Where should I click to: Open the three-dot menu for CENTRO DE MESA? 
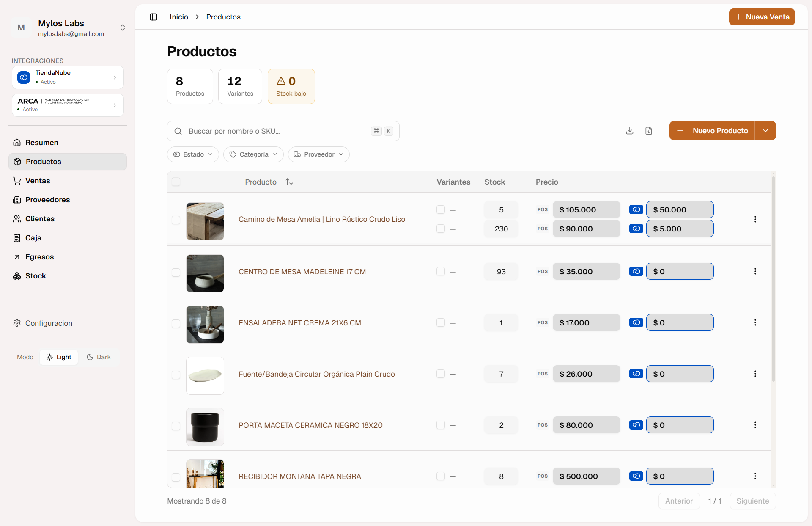pos(755,271)
